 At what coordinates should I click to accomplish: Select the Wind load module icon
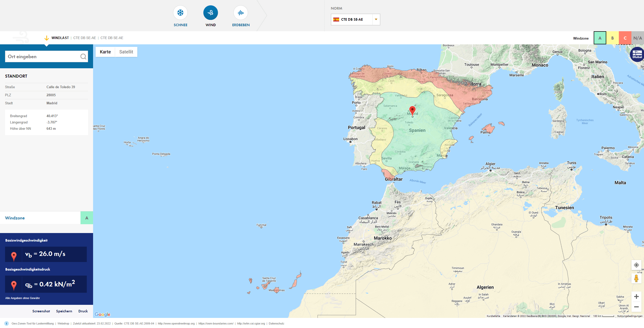[x=211, y=12]
